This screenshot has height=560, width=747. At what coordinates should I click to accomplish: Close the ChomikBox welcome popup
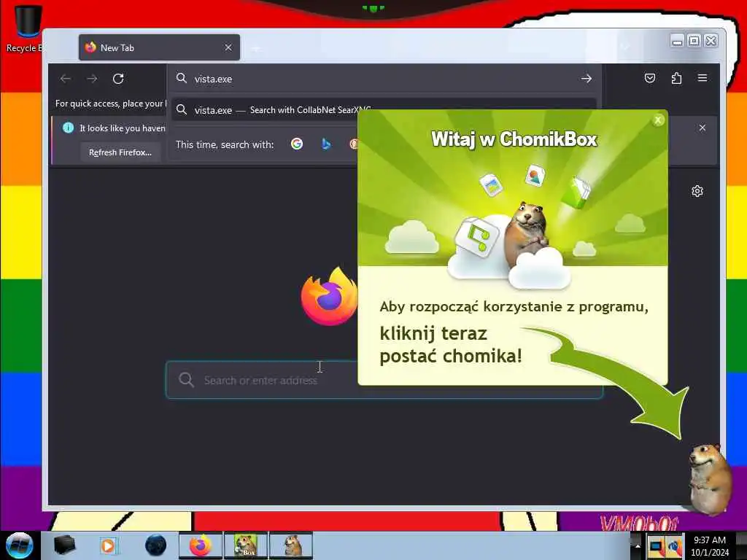[658, 120]
